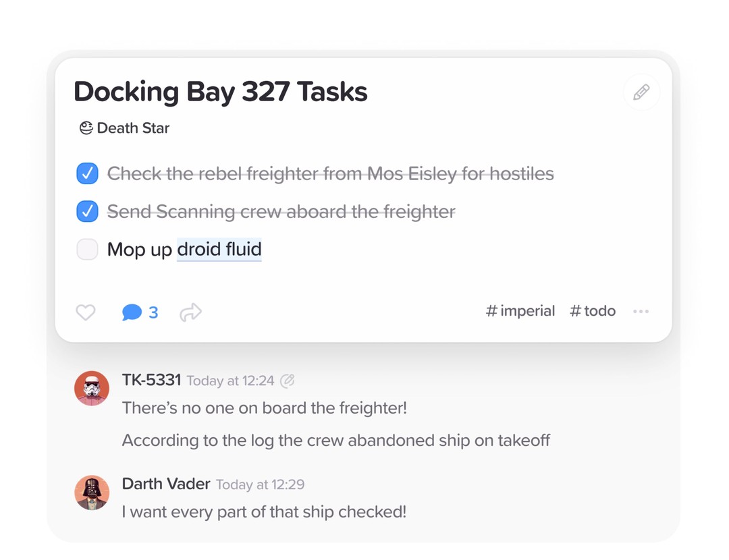
Task: Click Darth Vader's avatar image
Action: click(92, 493)
